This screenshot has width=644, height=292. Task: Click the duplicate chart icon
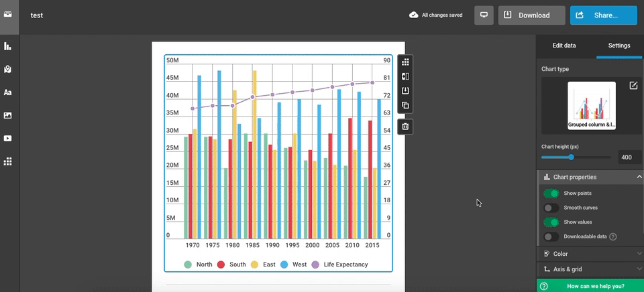point(405,105)
